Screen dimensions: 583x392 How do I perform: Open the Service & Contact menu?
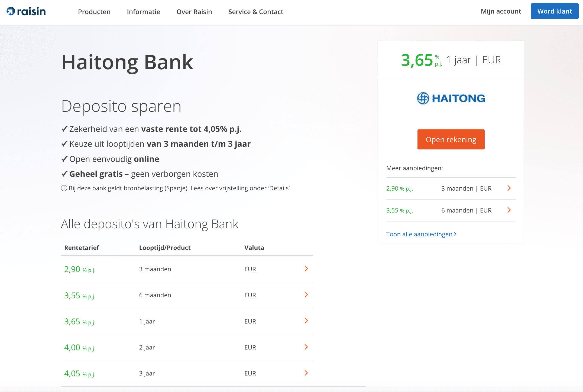coord(256,12)
